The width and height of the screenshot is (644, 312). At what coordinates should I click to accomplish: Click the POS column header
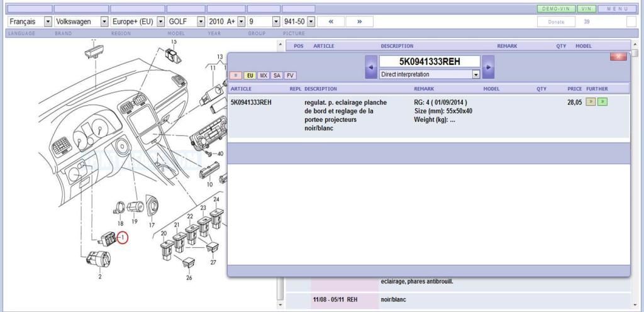pyautogui.click(x=299, y=46)
